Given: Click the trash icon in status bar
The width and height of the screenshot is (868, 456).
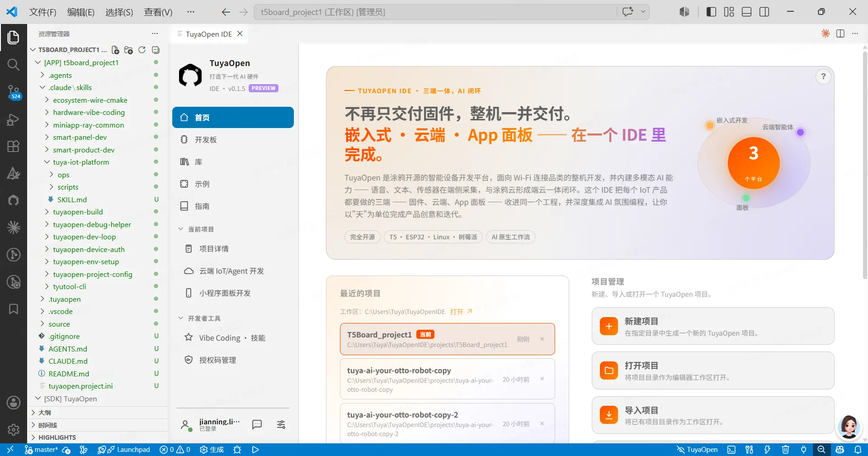Looking at the screenshot, I should 786,450.
